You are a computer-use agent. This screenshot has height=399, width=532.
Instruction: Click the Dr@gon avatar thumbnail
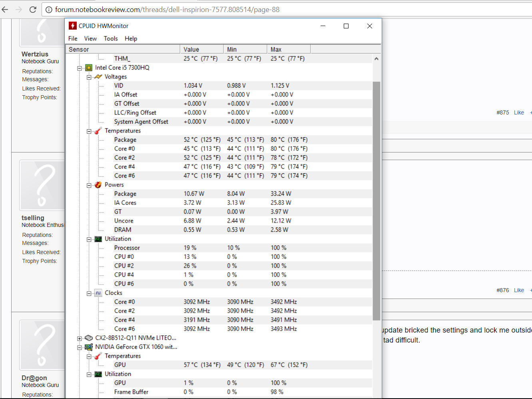pos(42,345)
